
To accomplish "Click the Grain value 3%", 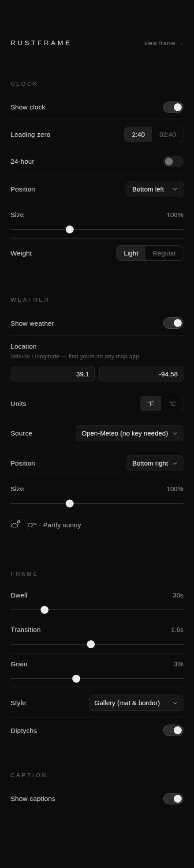I will pyautogui.click(x=179, y=664).
